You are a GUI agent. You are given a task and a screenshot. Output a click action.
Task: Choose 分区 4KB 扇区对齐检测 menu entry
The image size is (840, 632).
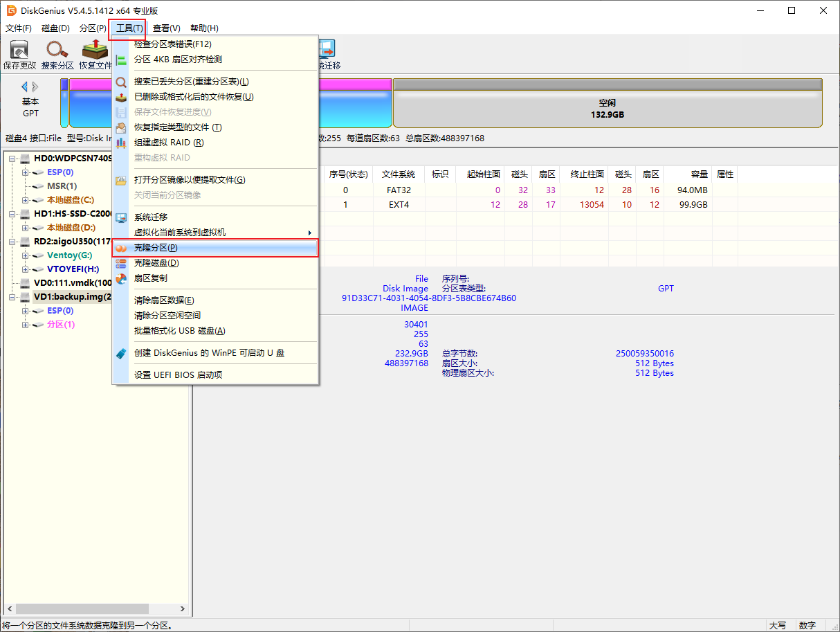[x=215, y=60]
